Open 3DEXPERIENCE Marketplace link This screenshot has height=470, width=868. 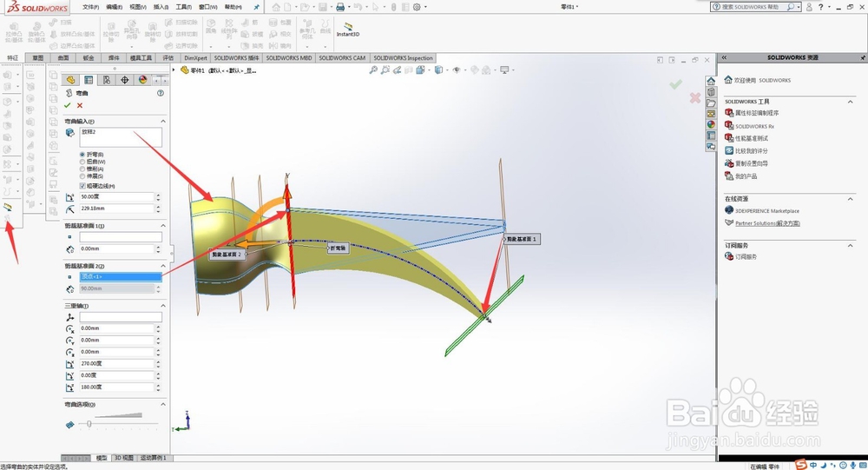click(x=766, y=211)
